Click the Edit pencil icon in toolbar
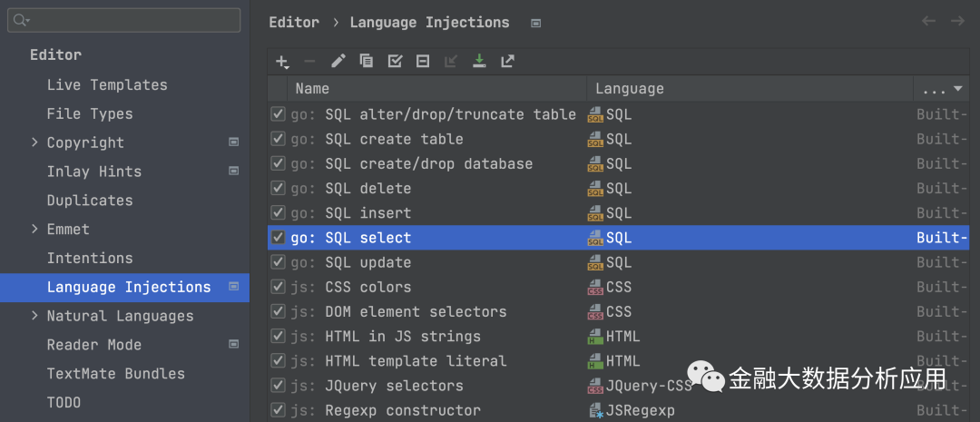The width and height of the screenshot is (980, 422). click(338, 62)
